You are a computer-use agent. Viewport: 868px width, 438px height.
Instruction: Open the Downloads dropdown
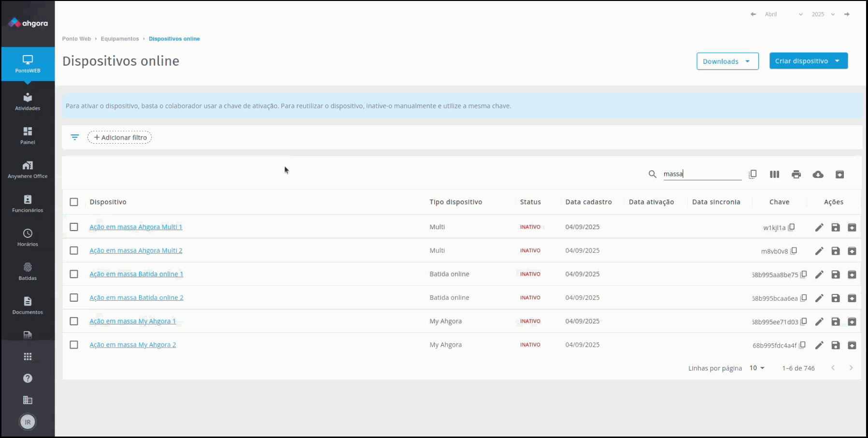point(727,61)
